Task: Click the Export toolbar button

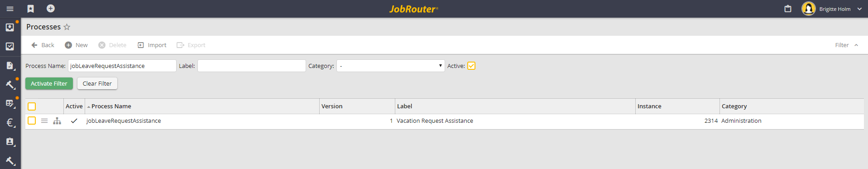Action: (191, 45)
